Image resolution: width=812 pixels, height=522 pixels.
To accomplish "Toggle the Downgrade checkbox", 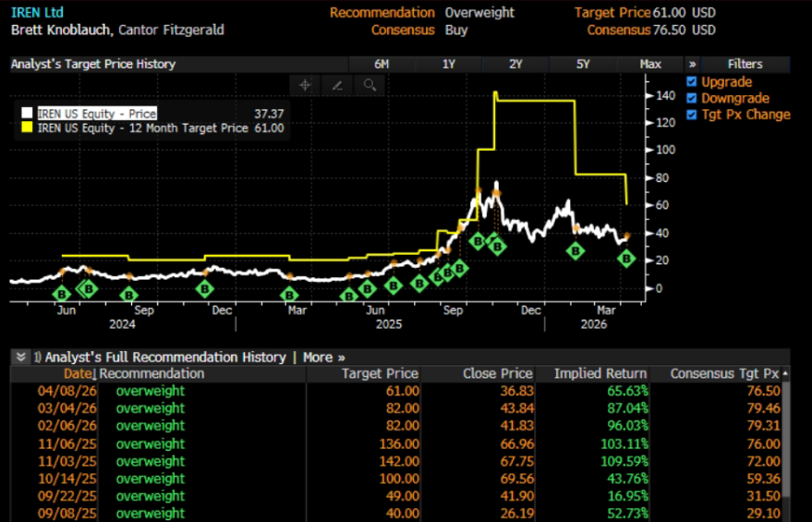I will pyautogui.click(x=691, y=98).
